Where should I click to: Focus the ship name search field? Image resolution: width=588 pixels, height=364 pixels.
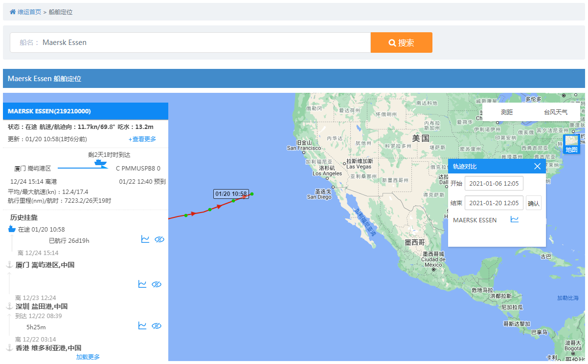pos(190,43)
